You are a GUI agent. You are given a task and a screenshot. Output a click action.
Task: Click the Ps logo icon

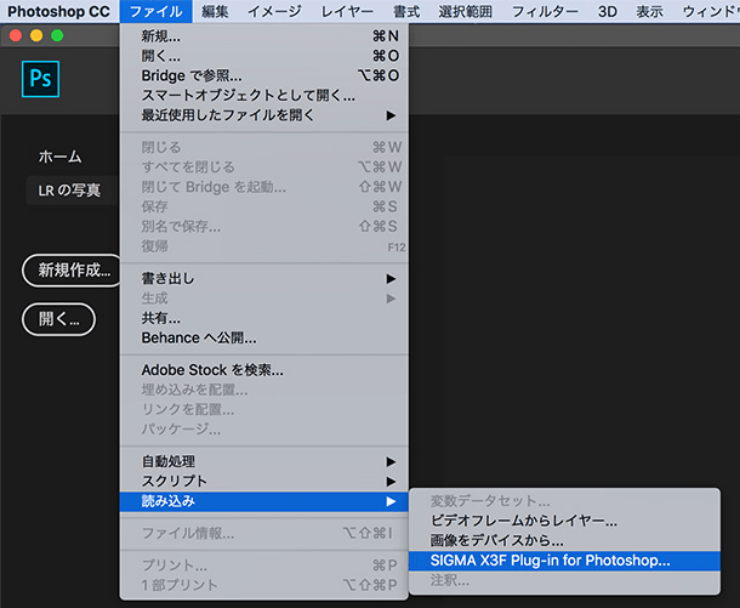point(41,79)
